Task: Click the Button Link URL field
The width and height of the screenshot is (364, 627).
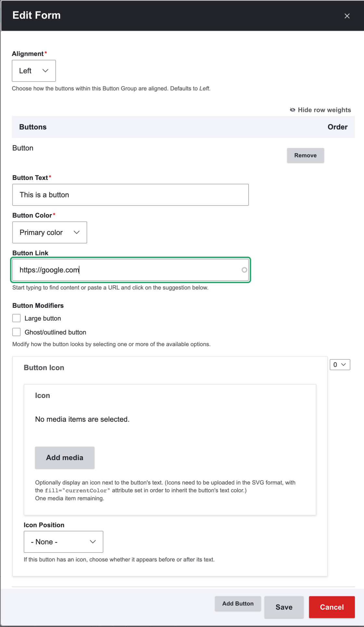Action: 130,270
